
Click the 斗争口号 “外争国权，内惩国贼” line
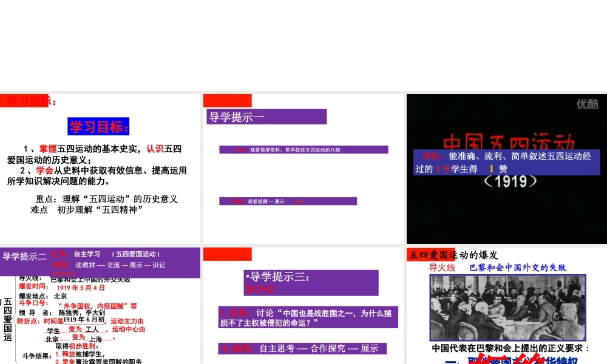tap(78, 305)
